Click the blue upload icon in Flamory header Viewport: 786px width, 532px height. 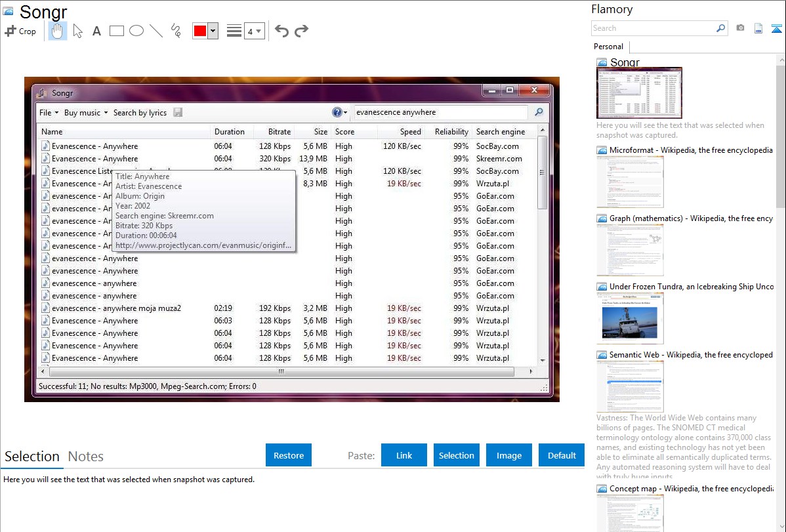pos(776,28)
